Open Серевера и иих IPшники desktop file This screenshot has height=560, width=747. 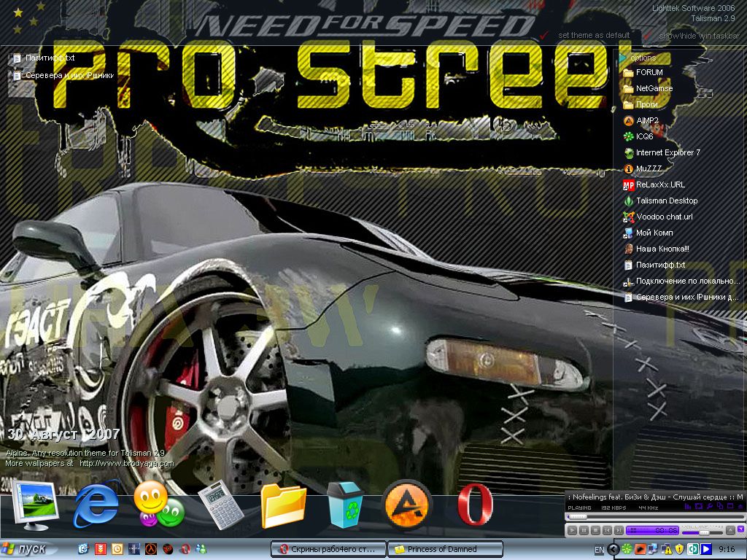pyautogui.click(x=63, y=76)
